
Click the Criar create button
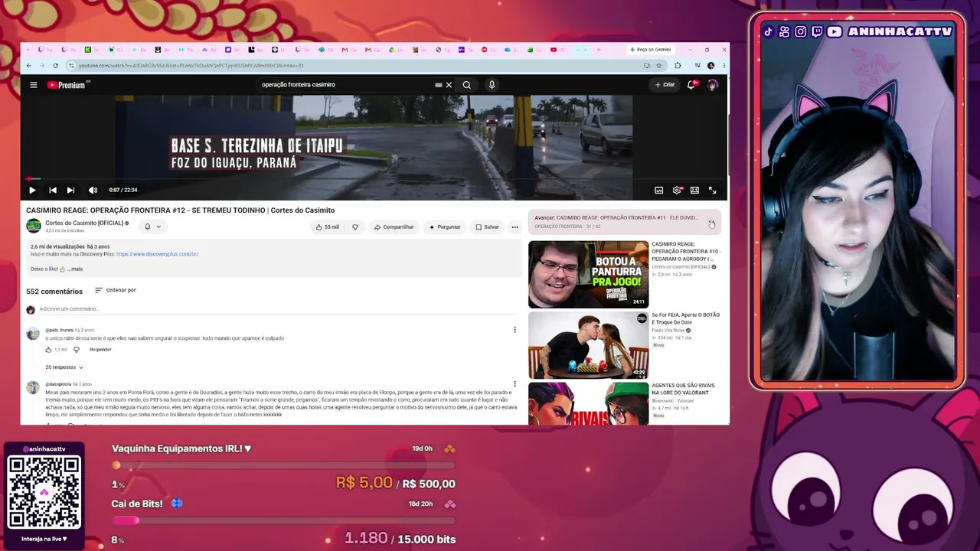coord(665,85)
